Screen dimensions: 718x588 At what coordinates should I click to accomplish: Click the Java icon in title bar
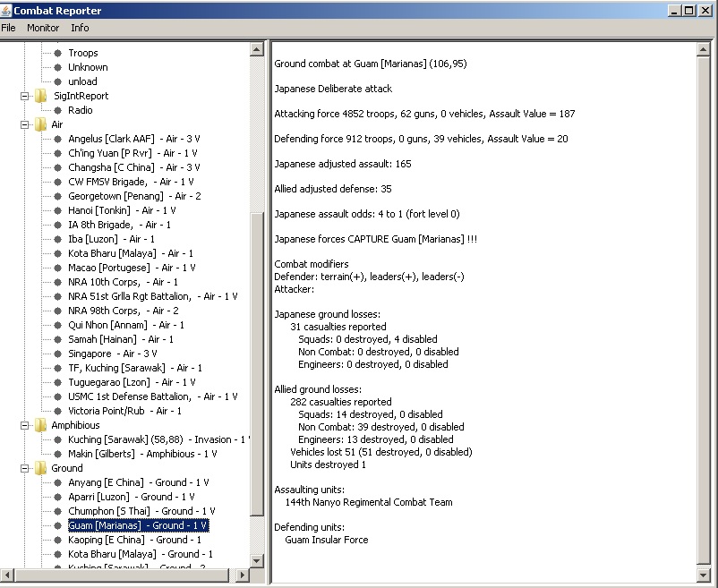[6, 10]
